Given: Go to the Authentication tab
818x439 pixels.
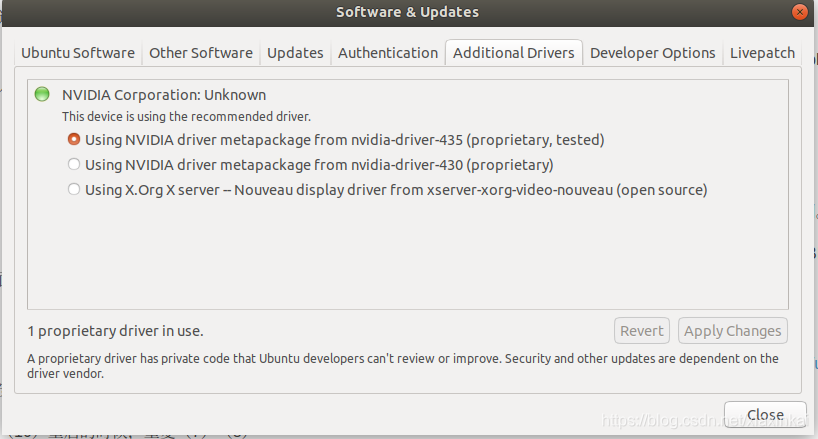Looking at the screenshot, I should [388, 53].
